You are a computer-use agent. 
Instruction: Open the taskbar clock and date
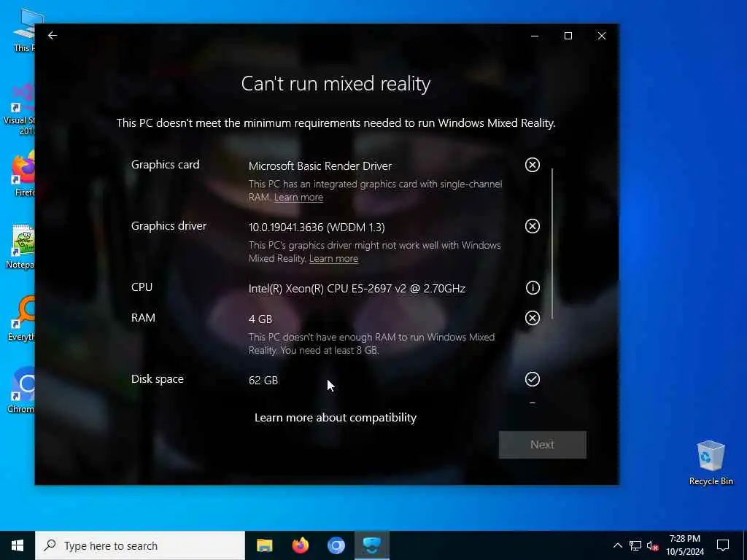(684, 545)
